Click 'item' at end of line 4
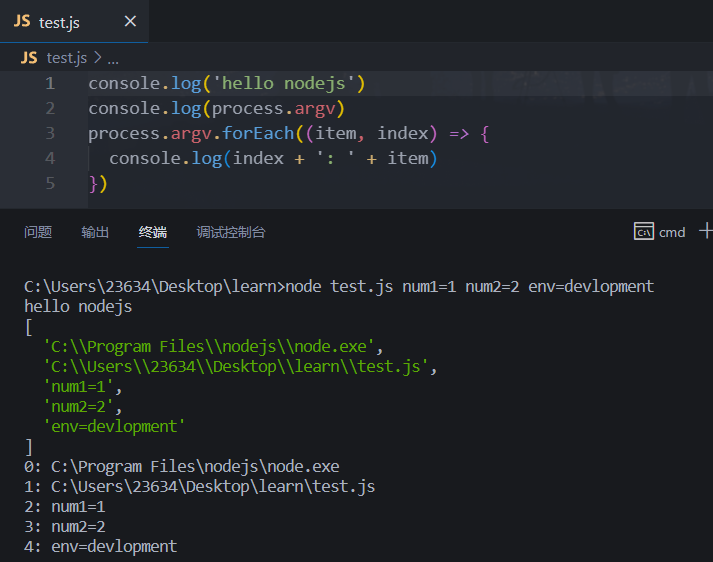Screen dimensions: 713x562 point(407,159)
